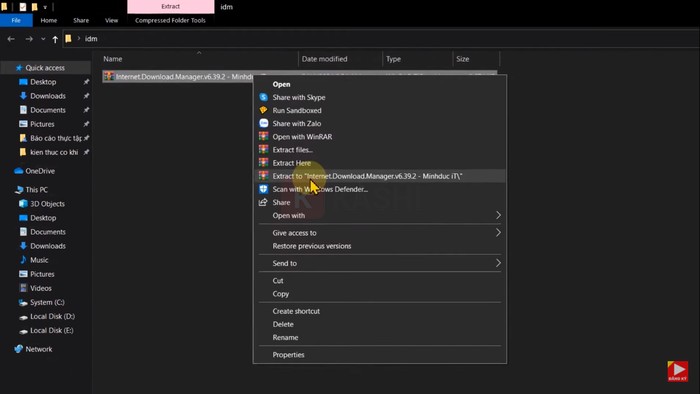
Task: Open the Compressed Folder Tools tab
Action: [x=170, y=20]
